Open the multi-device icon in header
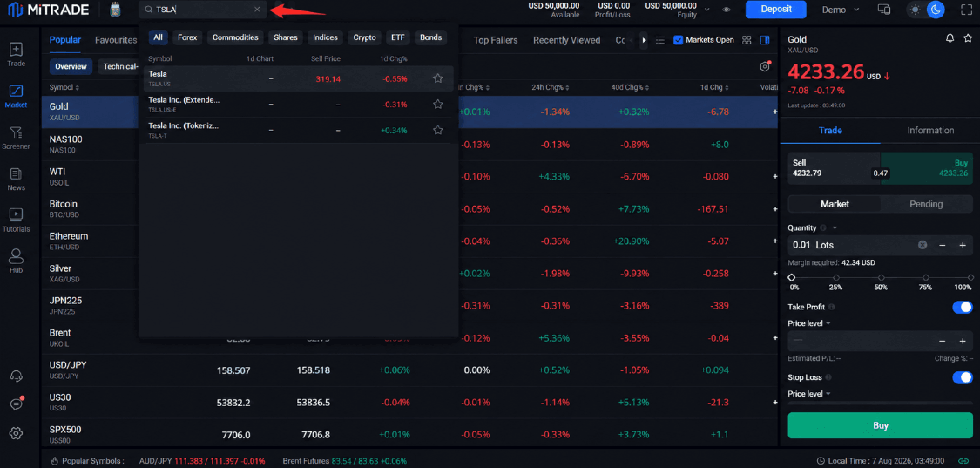The image size is (980, 468). click(x=884, y=10)
